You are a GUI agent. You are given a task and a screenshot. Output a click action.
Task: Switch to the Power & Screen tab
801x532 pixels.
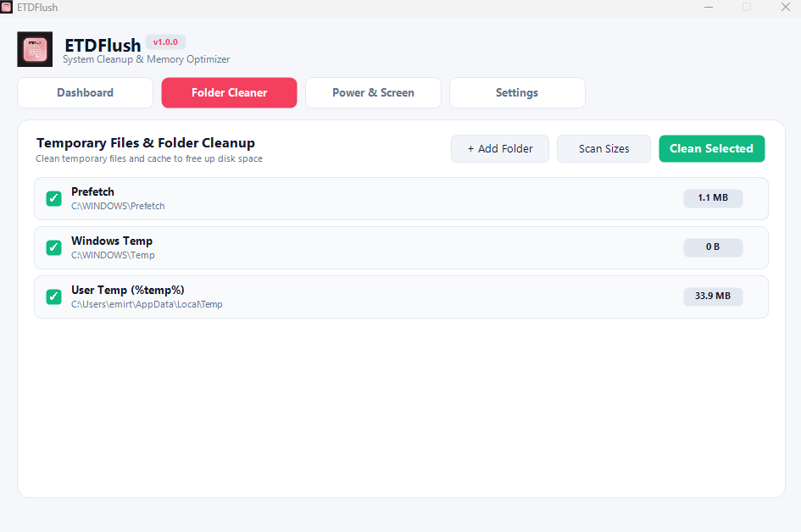point(374,93)
